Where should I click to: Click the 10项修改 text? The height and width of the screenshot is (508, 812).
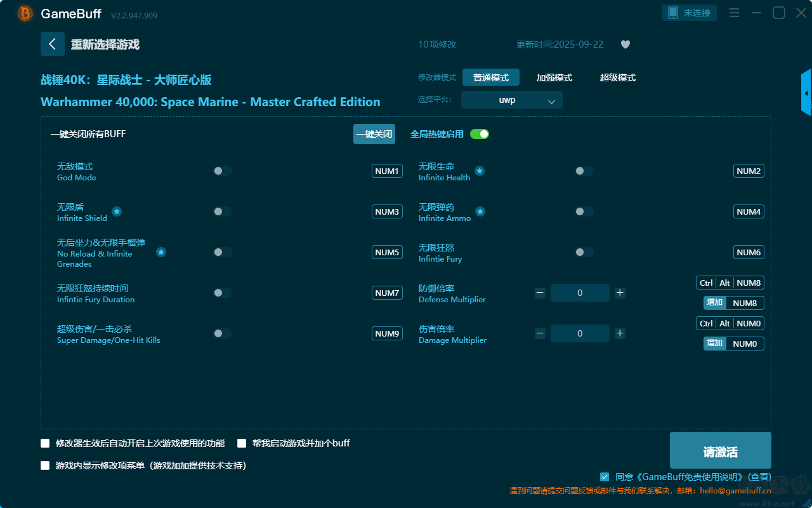tap(437, 44)
